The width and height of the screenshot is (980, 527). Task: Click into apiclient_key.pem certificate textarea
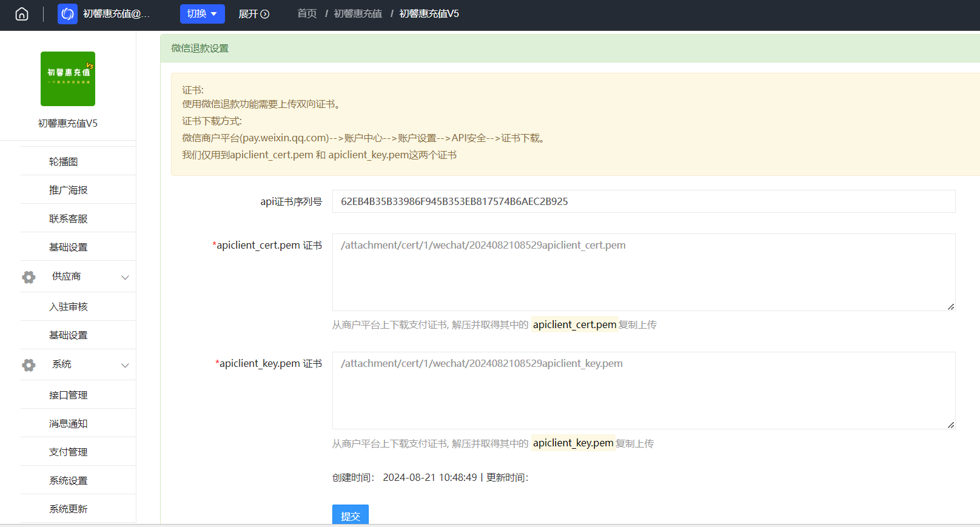[643, 391]
